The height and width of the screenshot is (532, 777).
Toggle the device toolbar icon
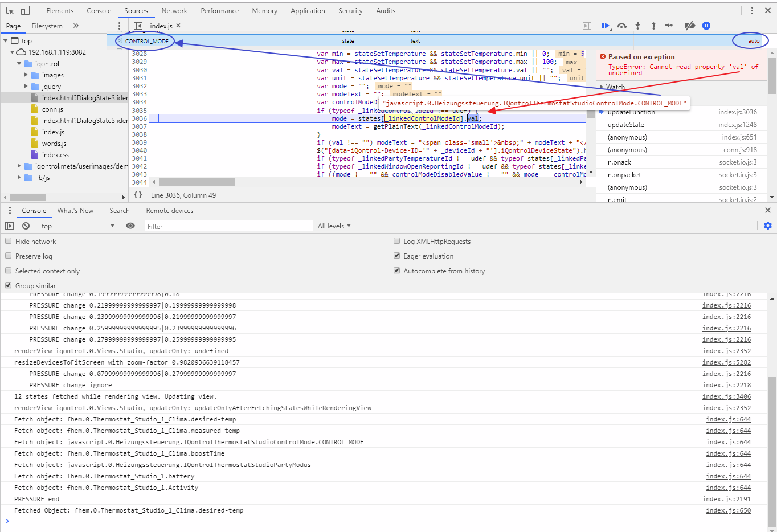click(25, 10)
